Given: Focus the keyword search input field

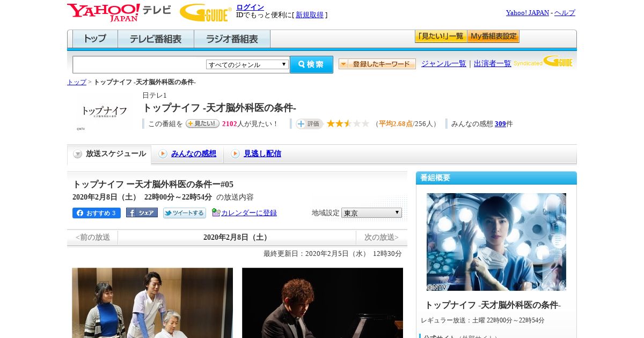Looking at the screenshot, I should 139,64.
